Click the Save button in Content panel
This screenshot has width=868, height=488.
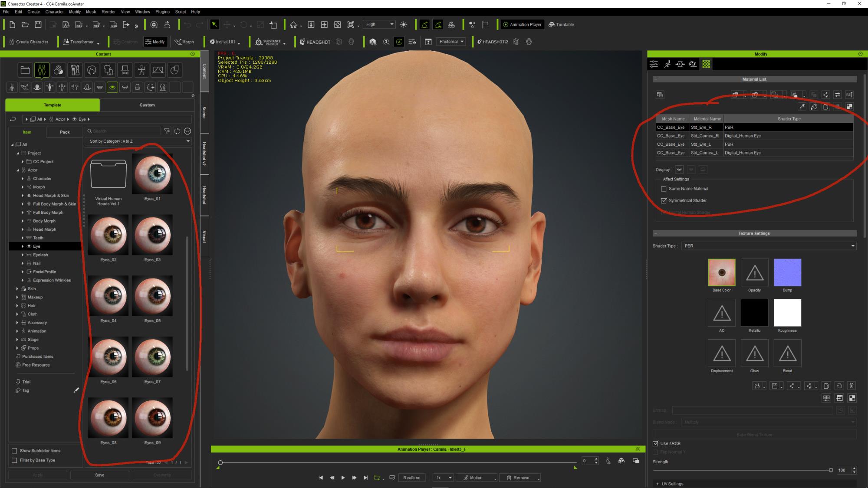(x=100, y=475)
